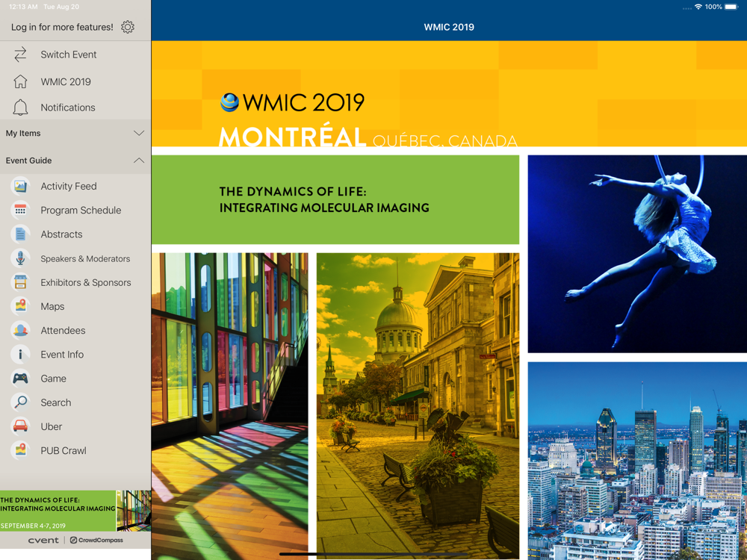747x560 pixels.
Task: Open Event Info label
Action: [62, 354]
